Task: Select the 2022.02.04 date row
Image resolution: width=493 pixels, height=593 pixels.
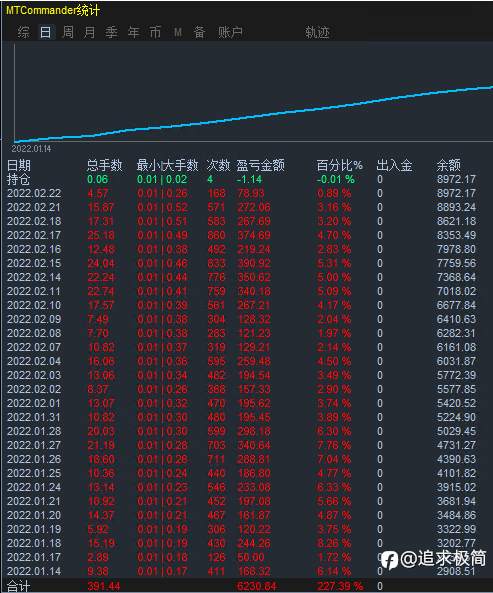Action: tap(34, 361)
